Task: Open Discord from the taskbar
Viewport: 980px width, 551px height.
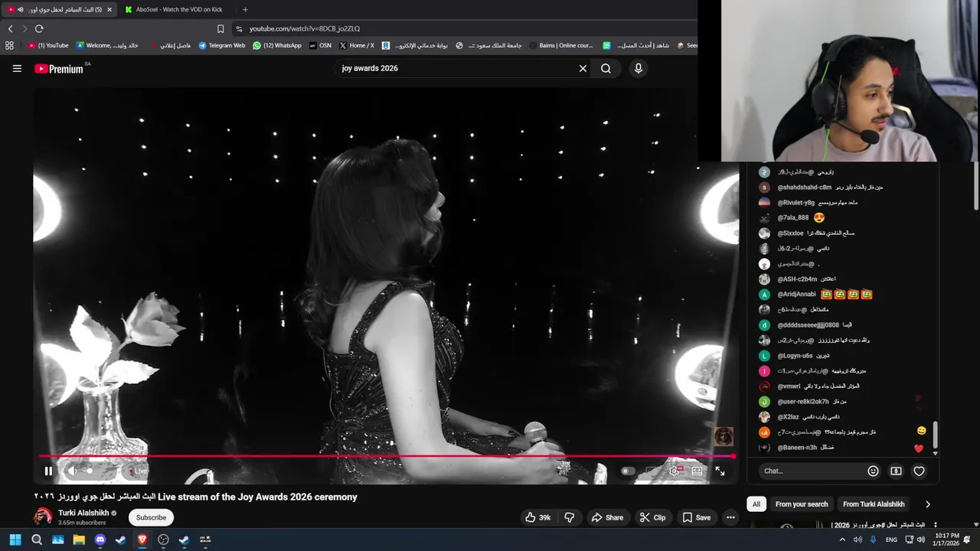Action: tap(100, 540)
